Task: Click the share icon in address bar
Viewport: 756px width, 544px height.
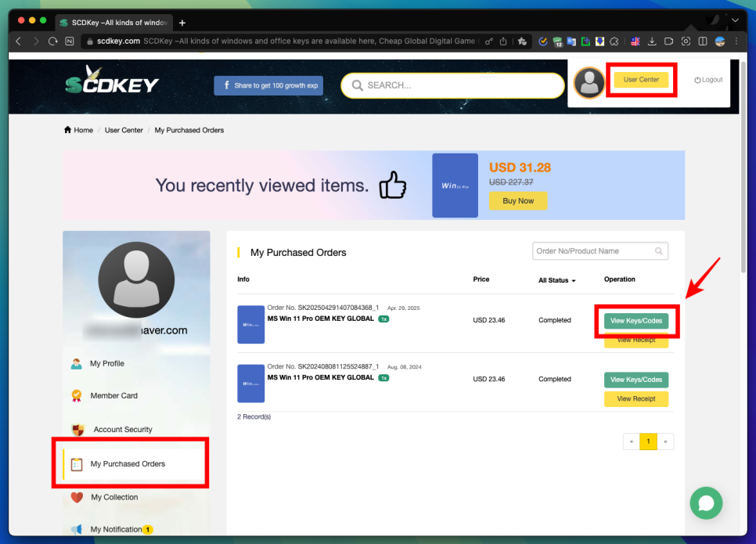Action: click(x=503, y=41)
